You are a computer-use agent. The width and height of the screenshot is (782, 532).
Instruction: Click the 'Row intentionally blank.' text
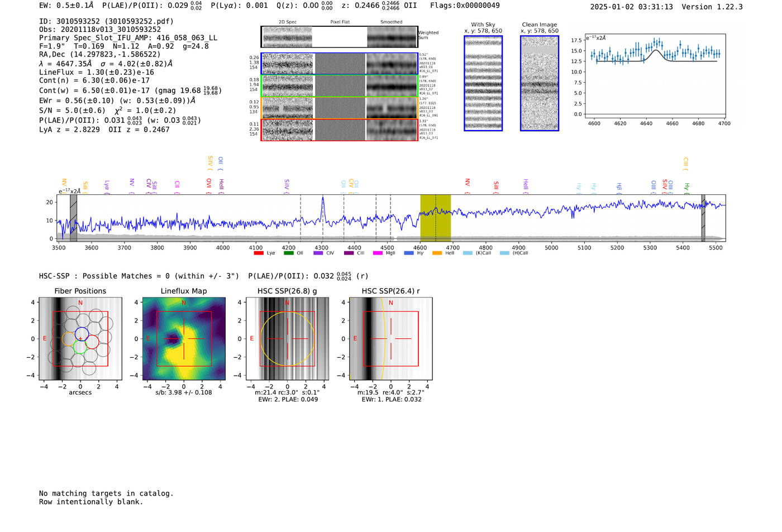tap(91, 502)
